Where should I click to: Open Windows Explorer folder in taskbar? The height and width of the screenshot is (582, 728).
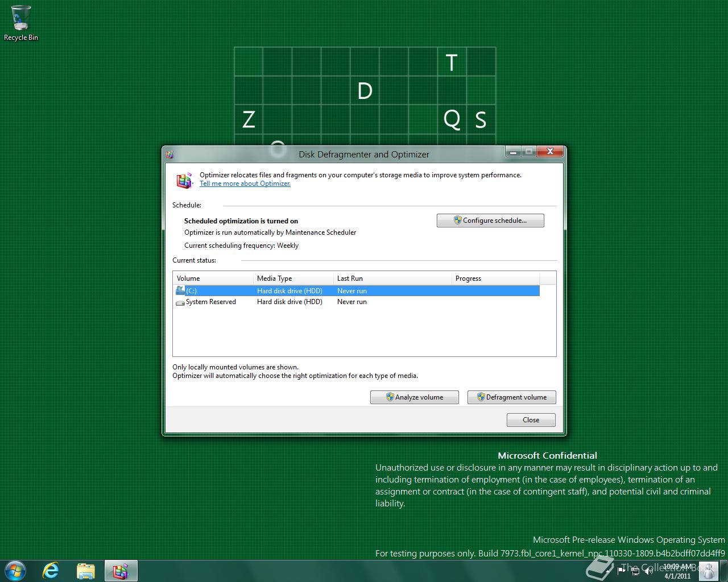(85, 571)
